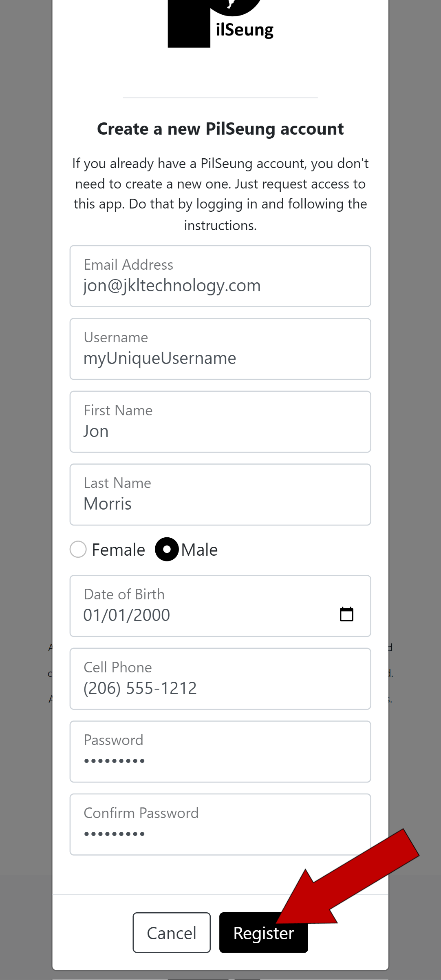Viewport: 441px width, 980px height.
Task: Click the instructions paragraph about existing accounts
Action: click(220, 194)
